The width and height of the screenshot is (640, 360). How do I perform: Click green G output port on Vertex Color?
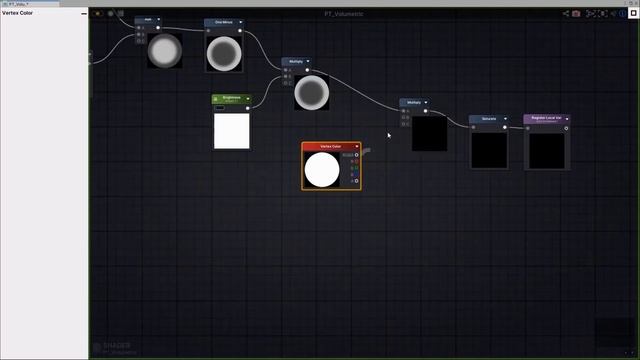click(x=356, y=168)
